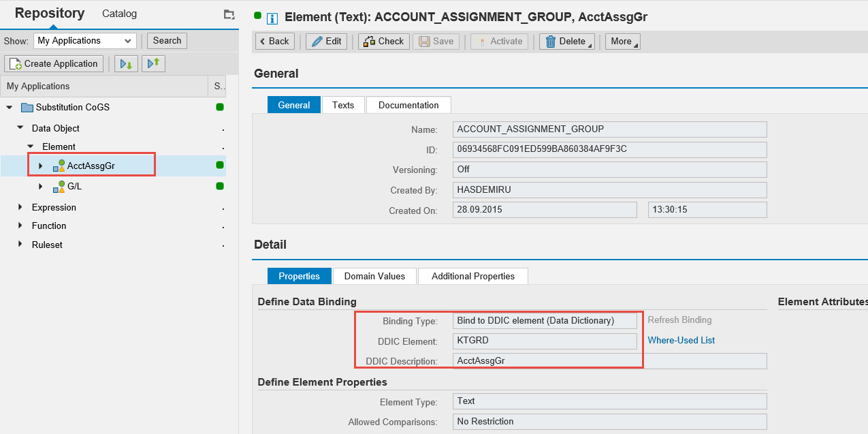Image resolution: width=868 pixels, height=434 pixels.
Task: Click the DDIC Element field KTGRD
Action: point(545,340)
